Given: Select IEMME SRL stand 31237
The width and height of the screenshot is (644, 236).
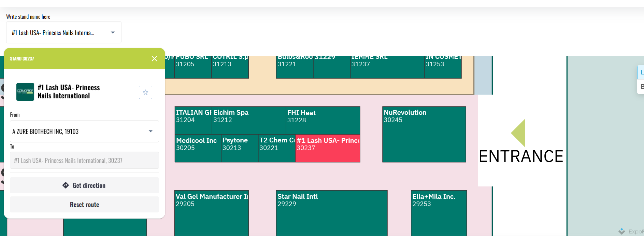Looking at the screenshot, I should click(x=387, y=67).
